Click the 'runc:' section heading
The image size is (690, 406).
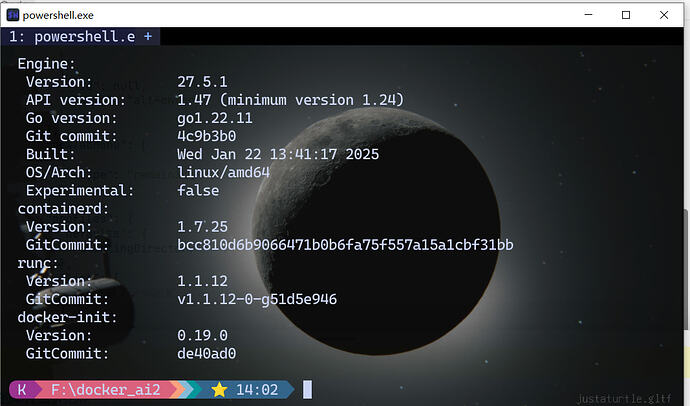[38, 263]
